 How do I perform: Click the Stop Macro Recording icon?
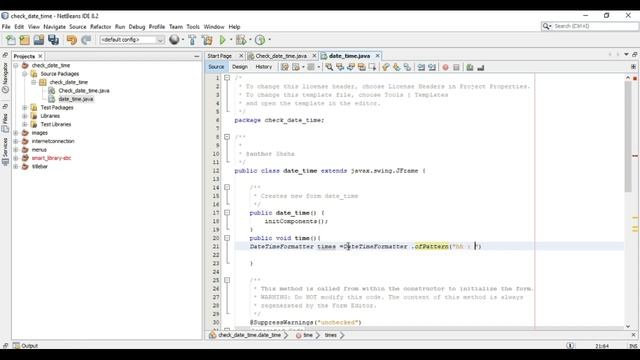pos(456,67)
